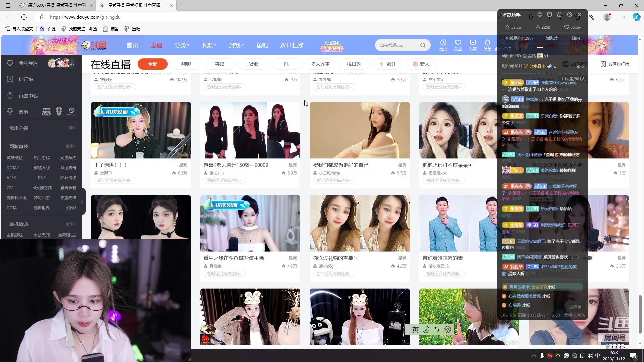This screenshot has height=362, width=644.
Task: Open Edge vertical tabs panel icon
Action: pos(8,5)
